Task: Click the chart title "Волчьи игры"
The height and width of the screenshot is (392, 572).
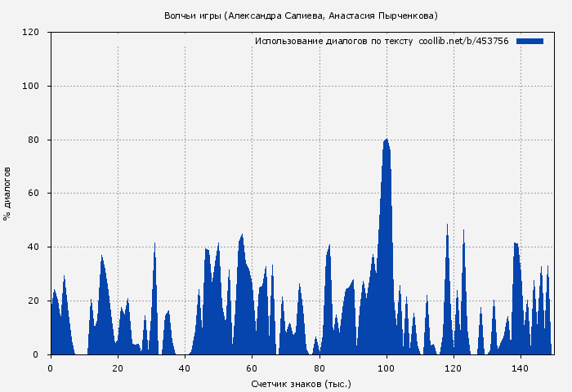Action: point(193,16)
